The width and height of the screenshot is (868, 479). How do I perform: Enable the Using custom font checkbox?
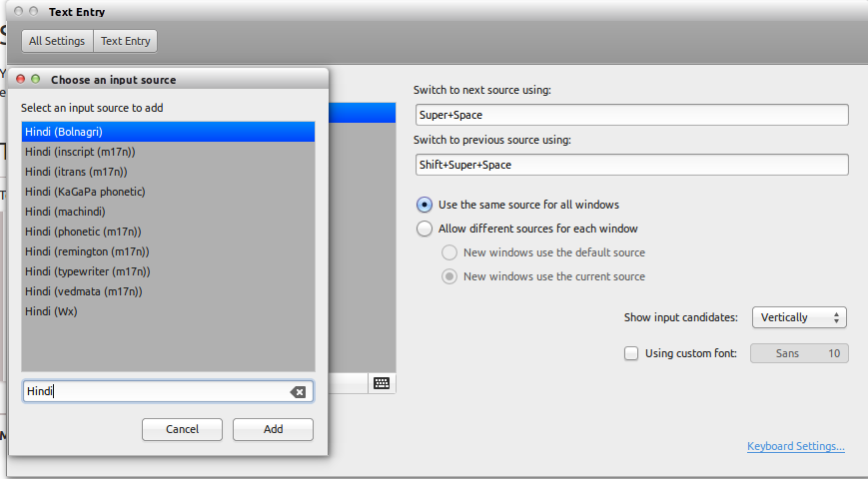point(631,353)
